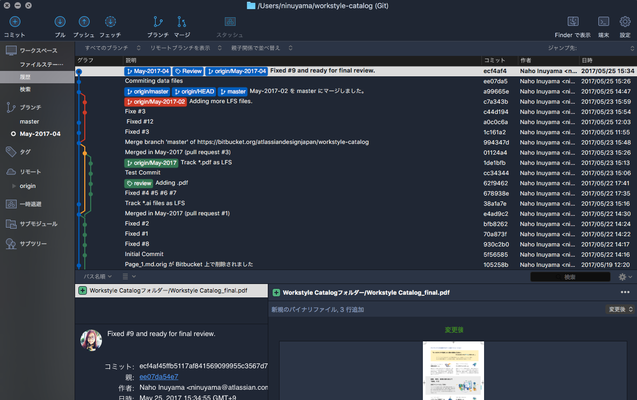Click the origin/May-2017-04 branch label
Screen dimensions: 637x400
click(x=236, y=71)
